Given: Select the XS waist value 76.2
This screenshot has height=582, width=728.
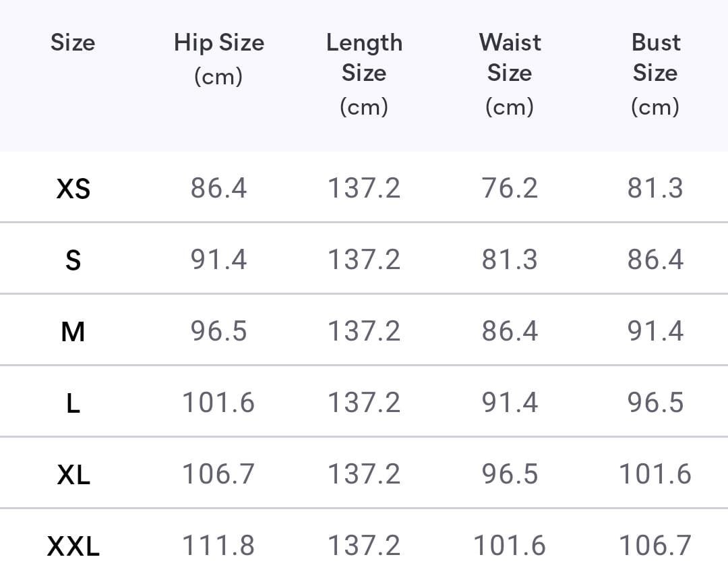Looking at the screenshot, I should tap(510, 188).
